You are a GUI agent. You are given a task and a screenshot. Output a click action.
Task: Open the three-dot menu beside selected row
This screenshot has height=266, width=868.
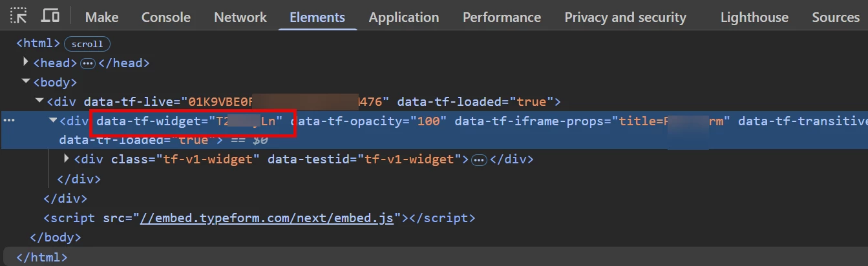coord(9,121)
